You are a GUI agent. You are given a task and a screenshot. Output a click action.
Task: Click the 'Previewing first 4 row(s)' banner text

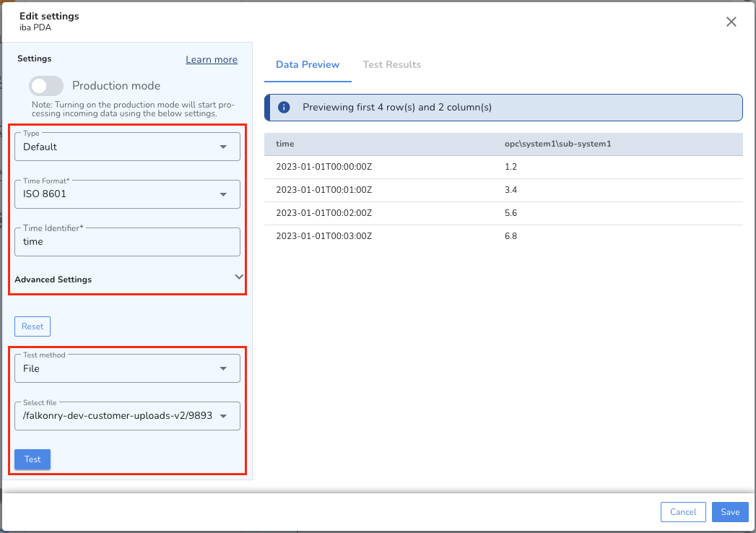397,107
